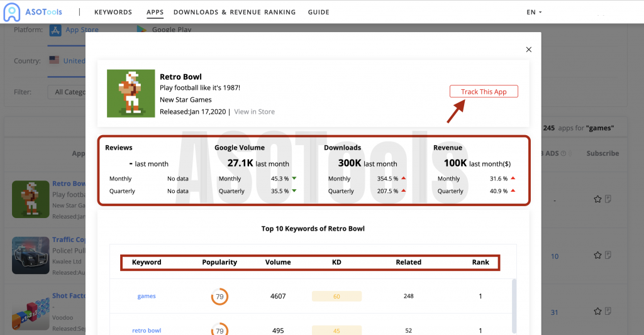The height and width of the screenshot is (335, 644).
Task: Open View in Store link
Action: 254,112
